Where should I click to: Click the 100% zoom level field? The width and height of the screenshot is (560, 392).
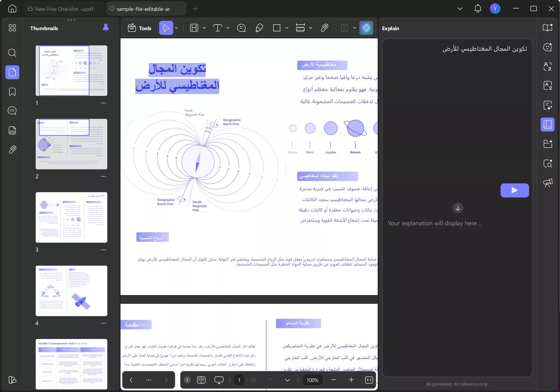pyautogui.click(x=312, y=380)
